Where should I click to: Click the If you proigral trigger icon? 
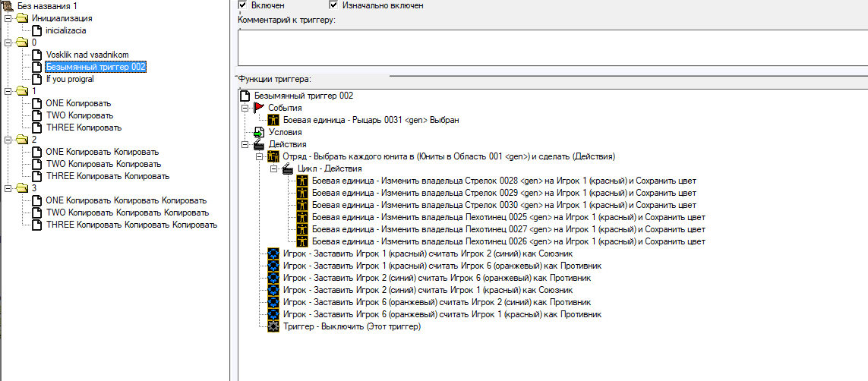[x=37, y=79]
